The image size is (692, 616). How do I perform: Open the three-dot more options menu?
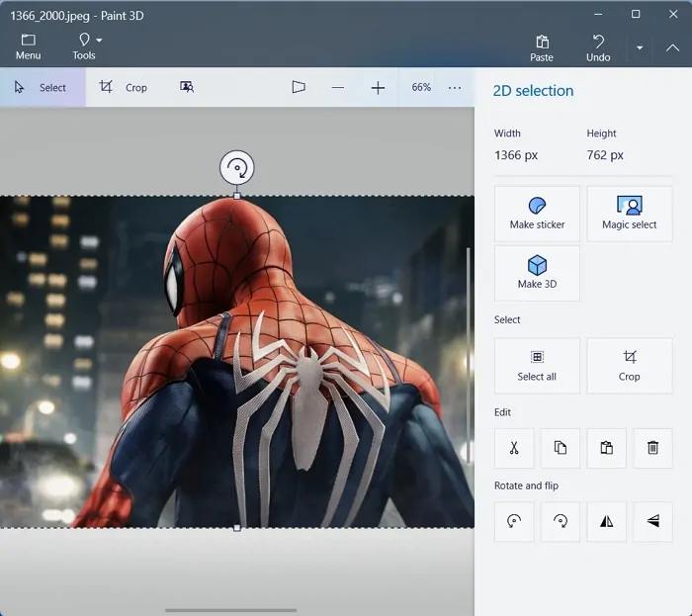tap(455, 87)
